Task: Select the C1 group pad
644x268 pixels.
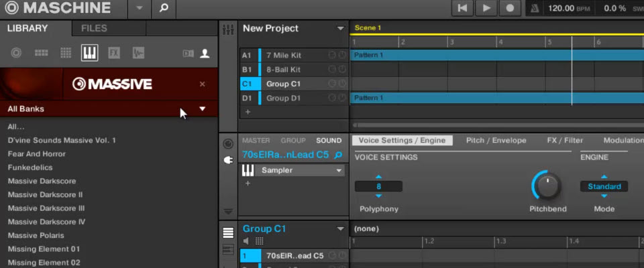Action: click(250, 84)
